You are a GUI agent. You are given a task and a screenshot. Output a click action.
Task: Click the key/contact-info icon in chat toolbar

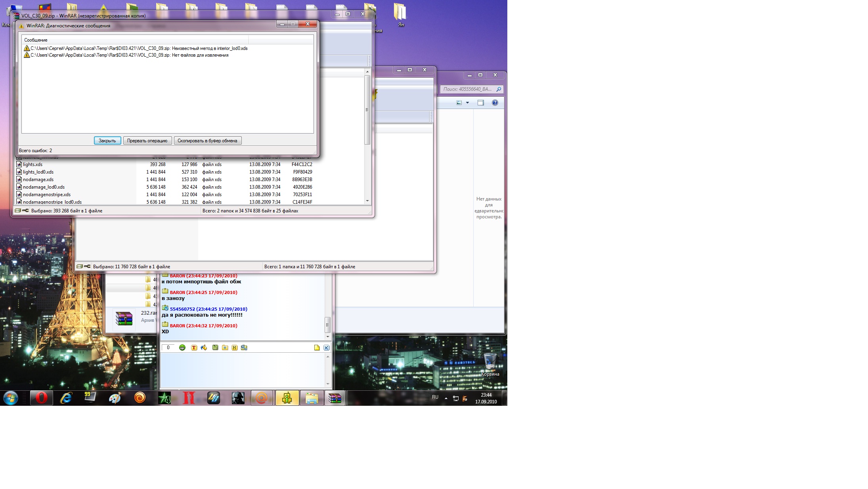[244, 348]
